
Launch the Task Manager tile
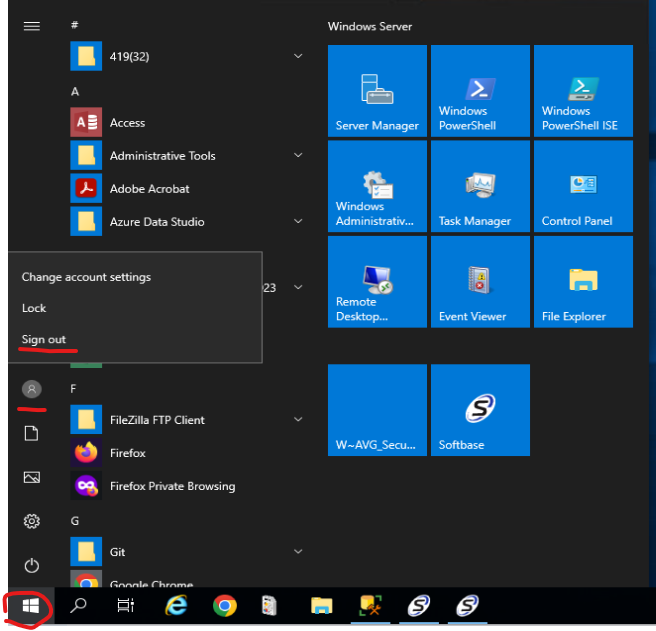click(480, 186)
